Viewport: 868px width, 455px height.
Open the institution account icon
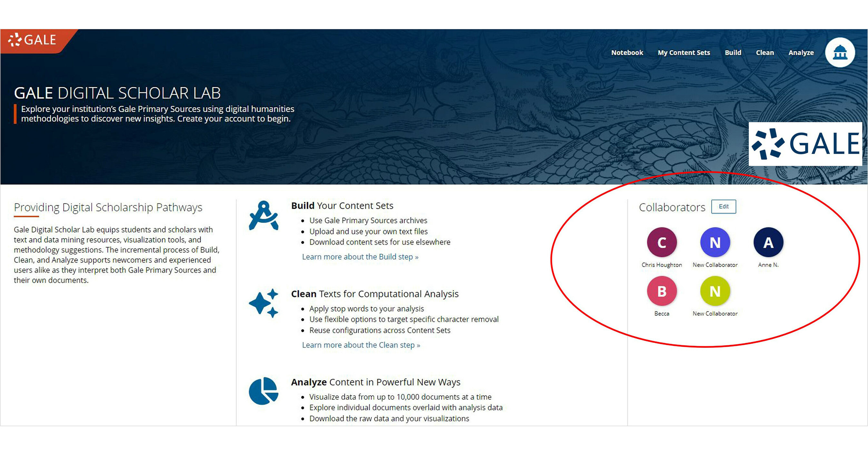[840, 52]
